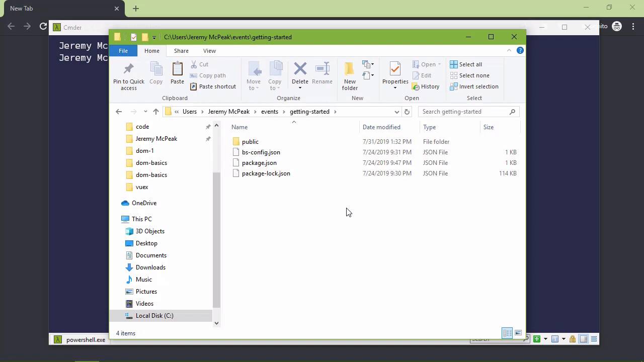Go up one folder level arrow
Viewport: 644px width, 362px height.
click(x=156, y=112)
